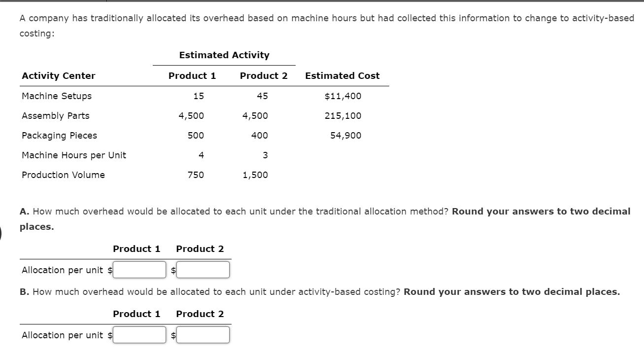644x357 pixels.
Task: Click the Product 2 allocation input under part B
Action: (x=203, y=335)
